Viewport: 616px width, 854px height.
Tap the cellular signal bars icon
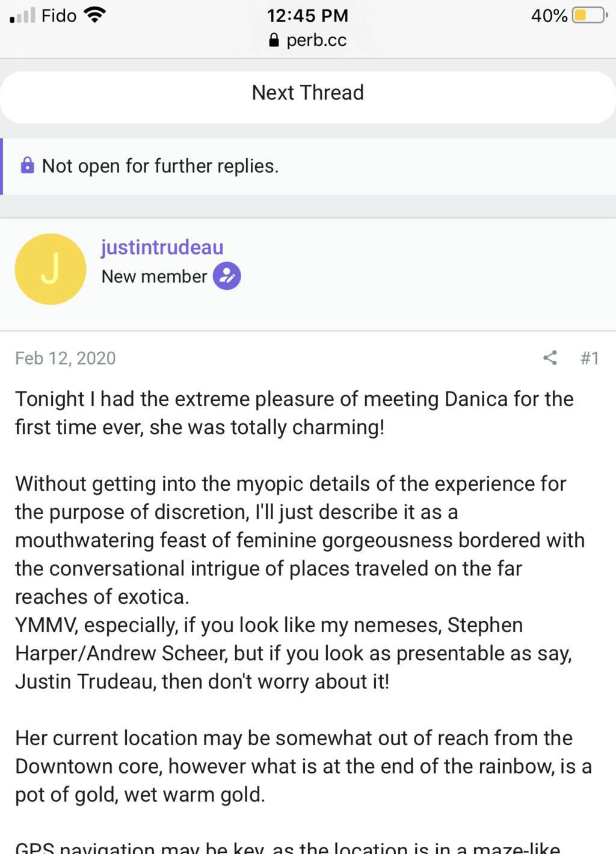pos(22,15)
